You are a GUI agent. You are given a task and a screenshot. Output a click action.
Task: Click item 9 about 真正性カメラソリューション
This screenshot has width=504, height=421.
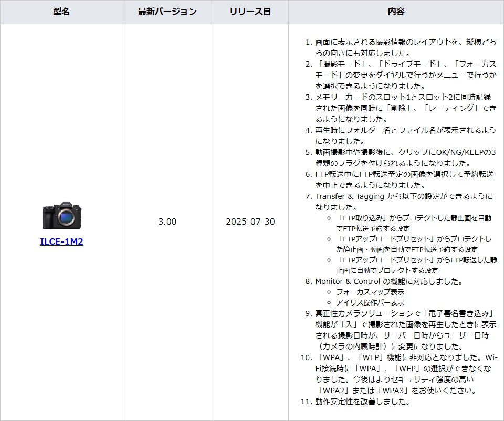[x=406, y=330]
